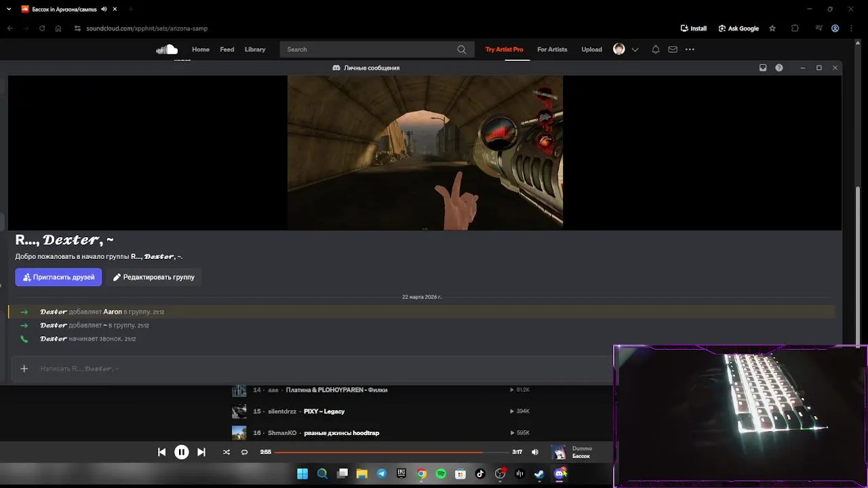
Task: Skip to next track in SoundCloud player
Action: tap(201, 452)
